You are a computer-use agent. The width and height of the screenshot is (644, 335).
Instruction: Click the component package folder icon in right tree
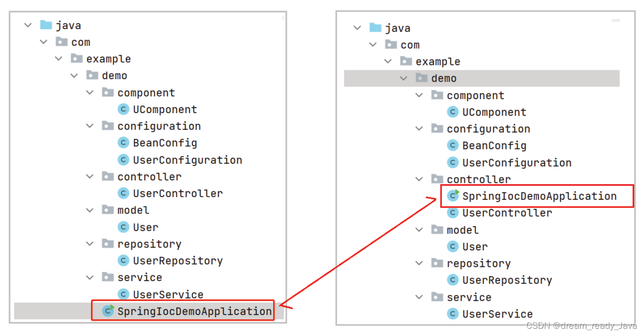[438, 95]
